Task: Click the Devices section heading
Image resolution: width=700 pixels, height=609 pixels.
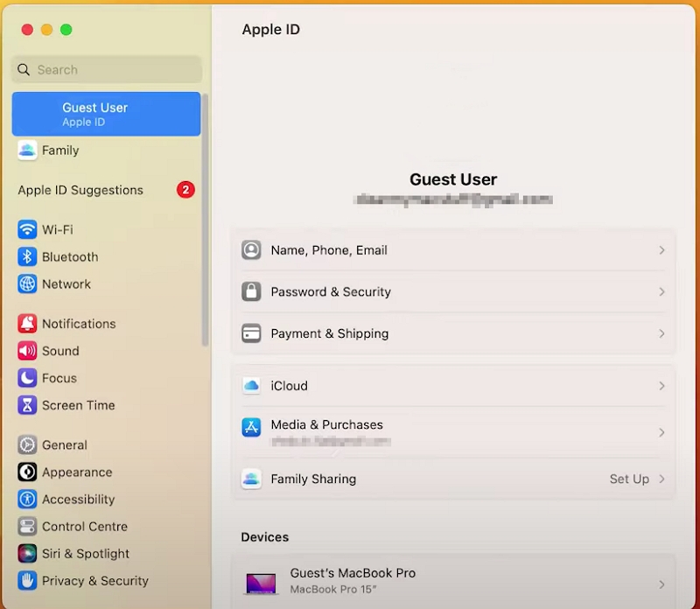Action: pyautogui.click(x=265, y=537)
